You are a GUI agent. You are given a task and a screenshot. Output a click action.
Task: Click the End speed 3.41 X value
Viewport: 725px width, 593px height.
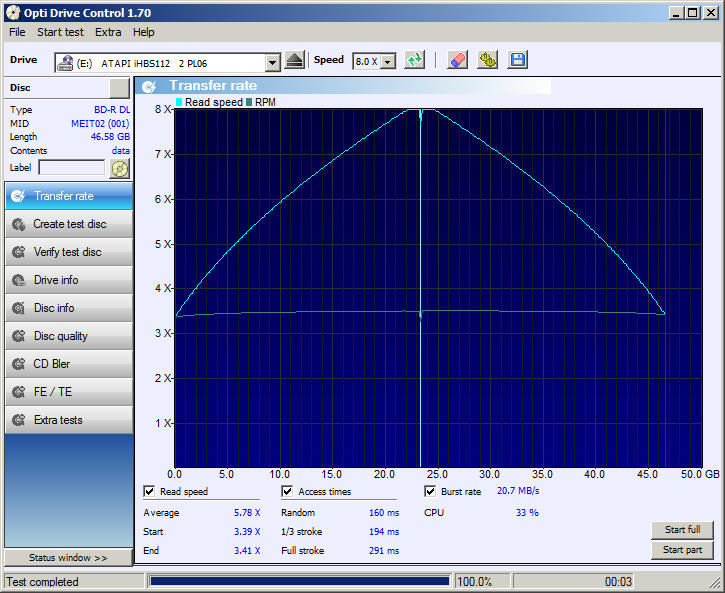(x=247, y=550)
